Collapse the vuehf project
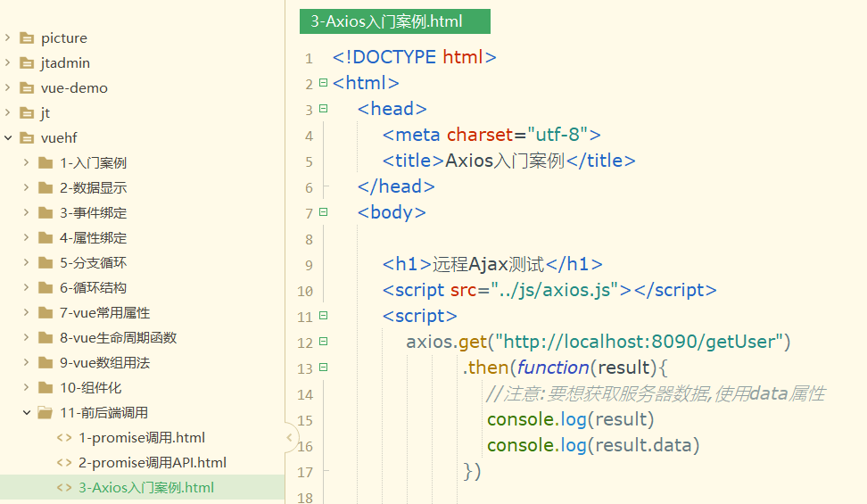The height and width of the screenshot is (504, 867). tap(8, 137)
